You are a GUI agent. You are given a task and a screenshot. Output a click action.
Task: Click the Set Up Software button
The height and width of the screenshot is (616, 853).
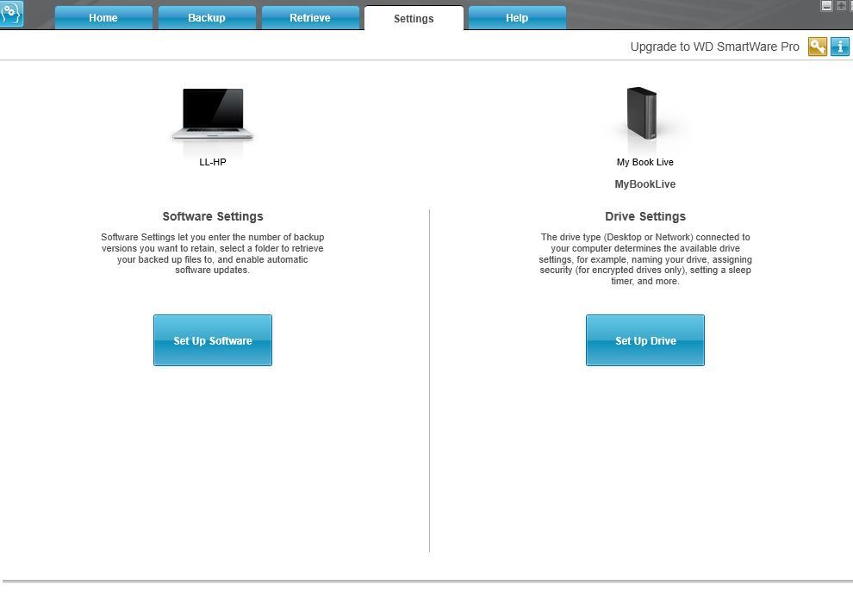tap(213, 340)
